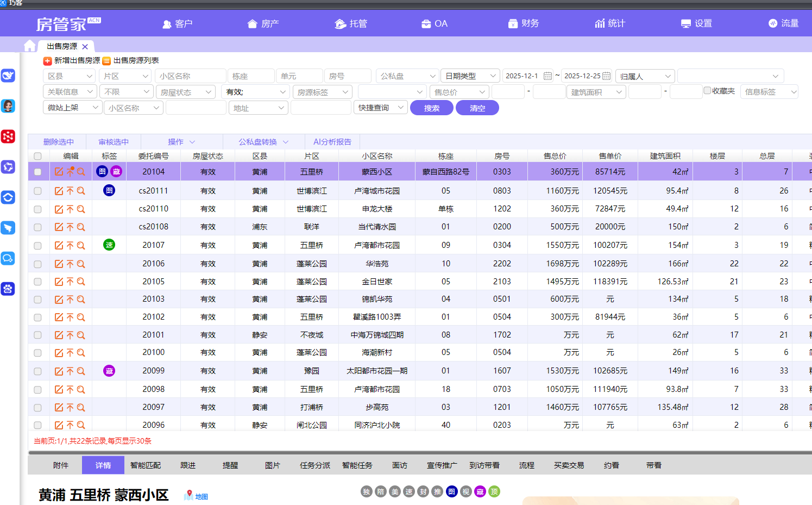Click the 搜索 button
Viewport: 812px width, 505px height.
(x=432, y=108)
